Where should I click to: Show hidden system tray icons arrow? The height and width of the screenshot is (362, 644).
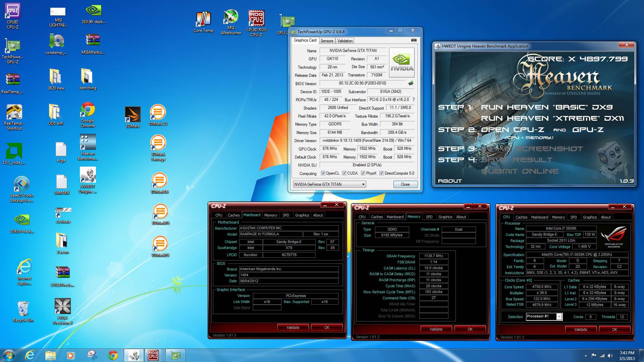[x=586, y=356]
